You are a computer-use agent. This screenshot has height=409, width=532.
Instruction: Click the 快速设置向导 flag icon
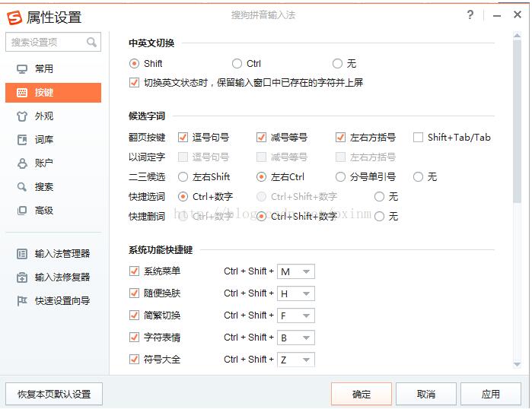pos(22,300)
